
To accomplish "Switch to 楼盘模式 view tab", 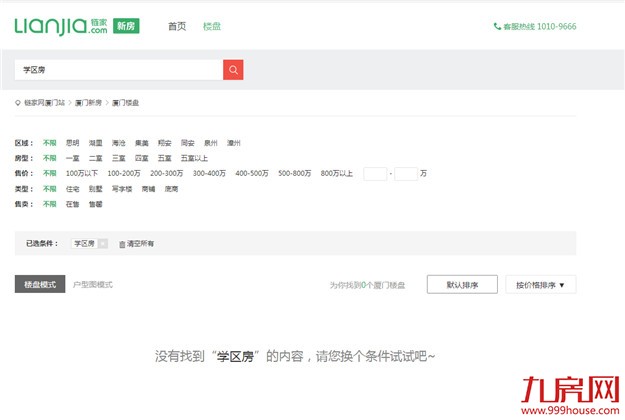I will (x=40, y=284).
